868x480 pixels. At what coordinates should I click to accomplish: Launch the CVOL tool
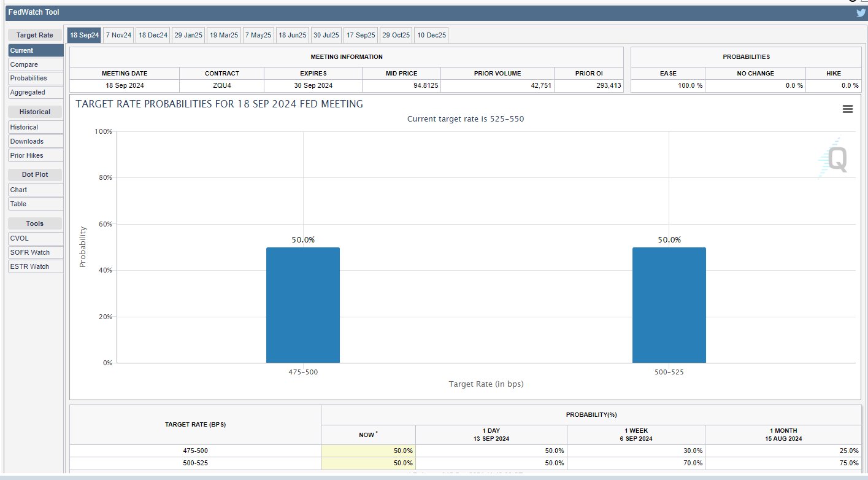click(x=36, y=239)
